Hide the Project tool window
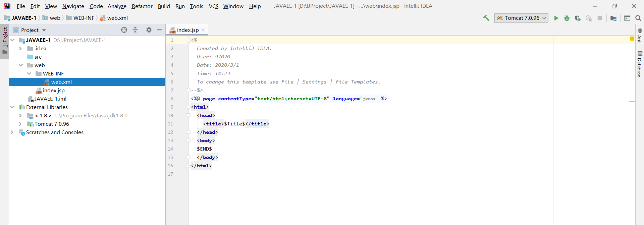 160,30
